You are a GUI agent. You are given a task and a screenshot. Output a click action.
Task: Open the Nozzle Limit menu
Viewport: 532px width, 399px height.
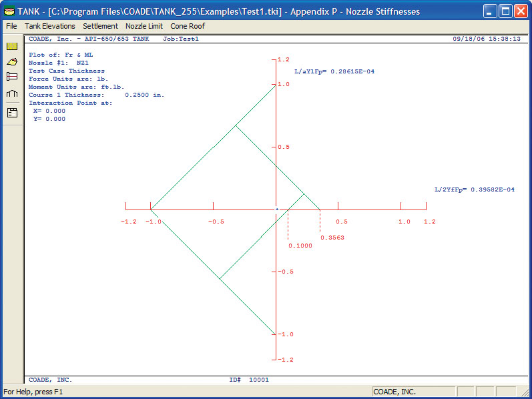point(144,26)
